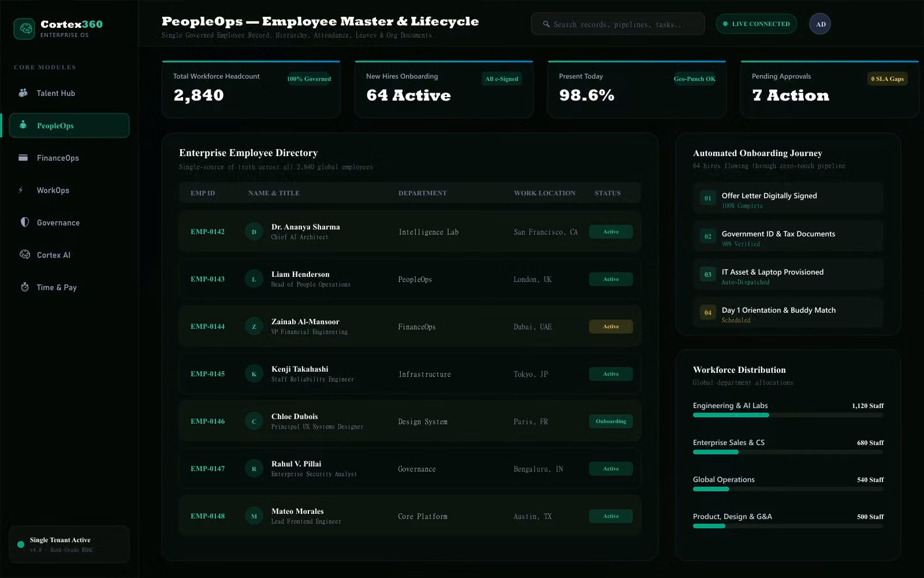Open the WorkOps module

tap(69, 190)
